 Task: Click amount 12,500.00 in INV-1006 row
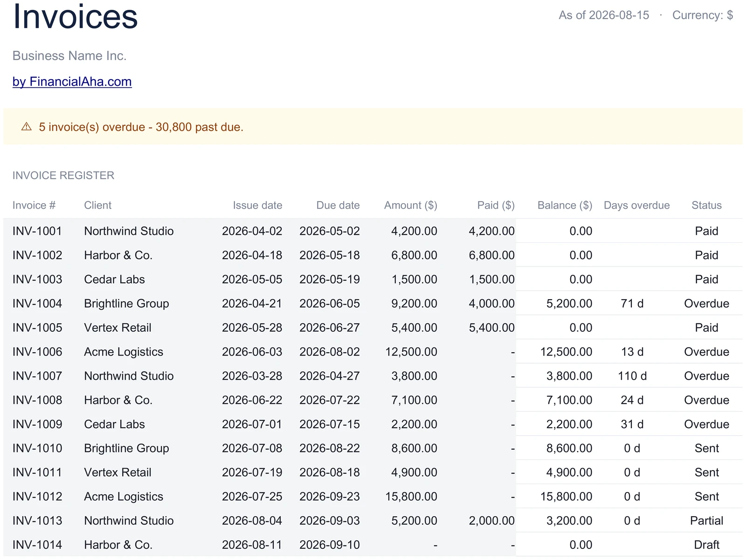click(411, 352)
